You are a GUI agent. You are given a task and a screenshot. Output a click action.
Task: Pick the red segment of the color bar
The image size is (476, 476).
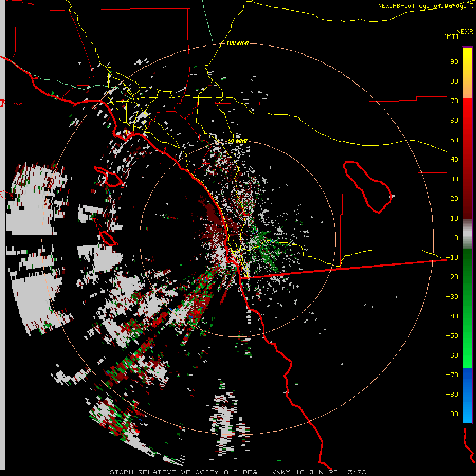[x=467, y=159]
